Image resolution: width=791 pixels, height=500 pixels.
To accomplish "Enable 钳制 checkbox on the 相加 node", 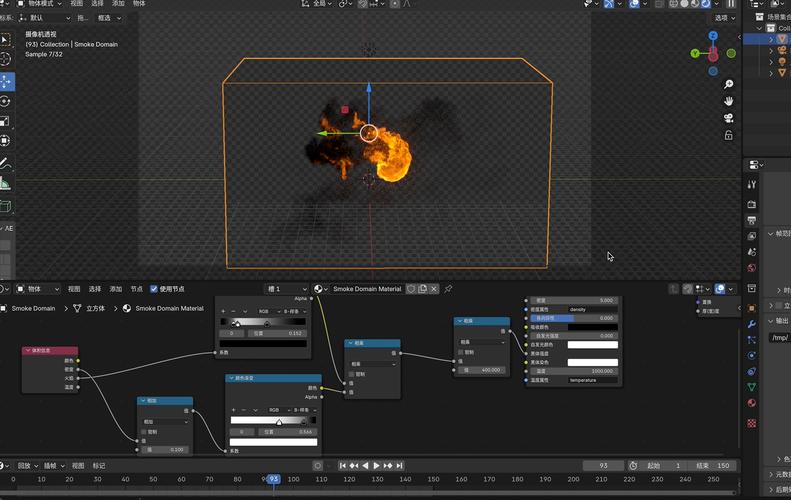I will [x=145, y=432].
